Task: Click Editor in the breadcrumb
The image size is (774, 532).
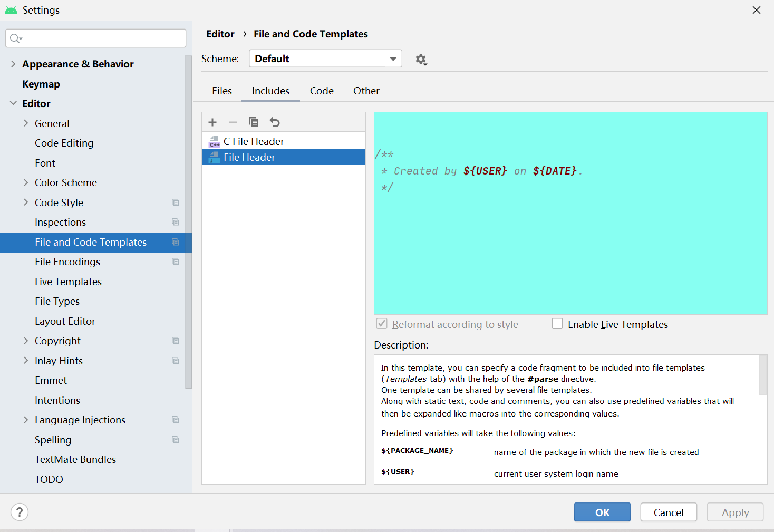Action: pos(220,34)
